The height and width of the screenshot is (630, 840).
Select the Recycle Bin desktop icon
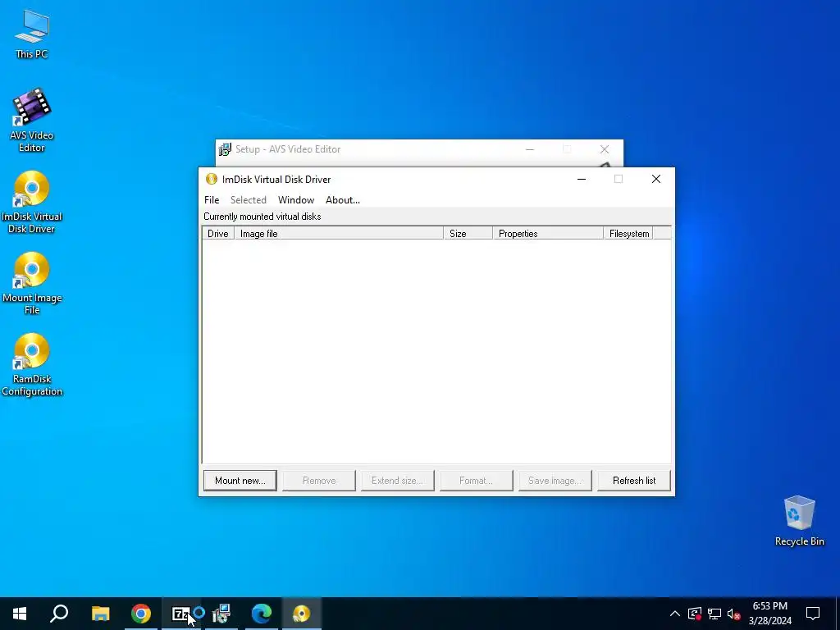click(x=799, y=521)
